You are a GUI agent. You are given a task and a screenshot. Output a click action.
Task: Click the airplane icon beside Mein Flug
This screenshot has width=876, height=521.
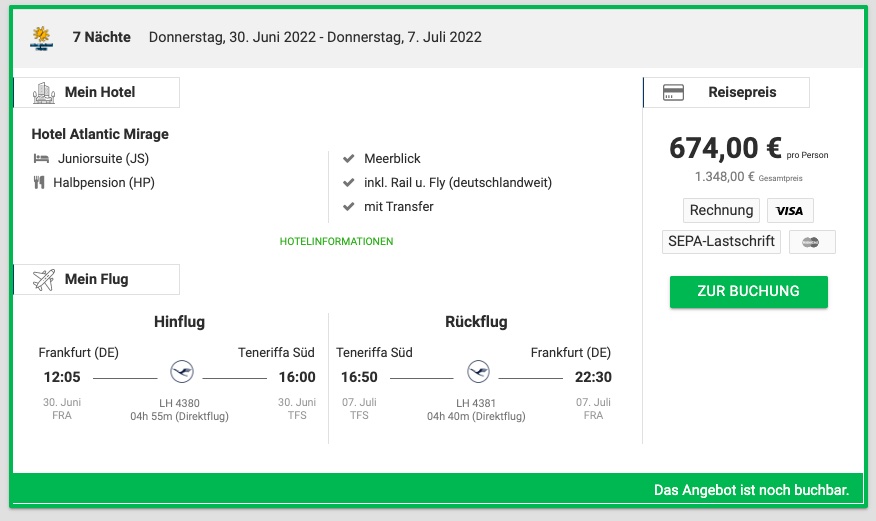(x=44, y=280)
